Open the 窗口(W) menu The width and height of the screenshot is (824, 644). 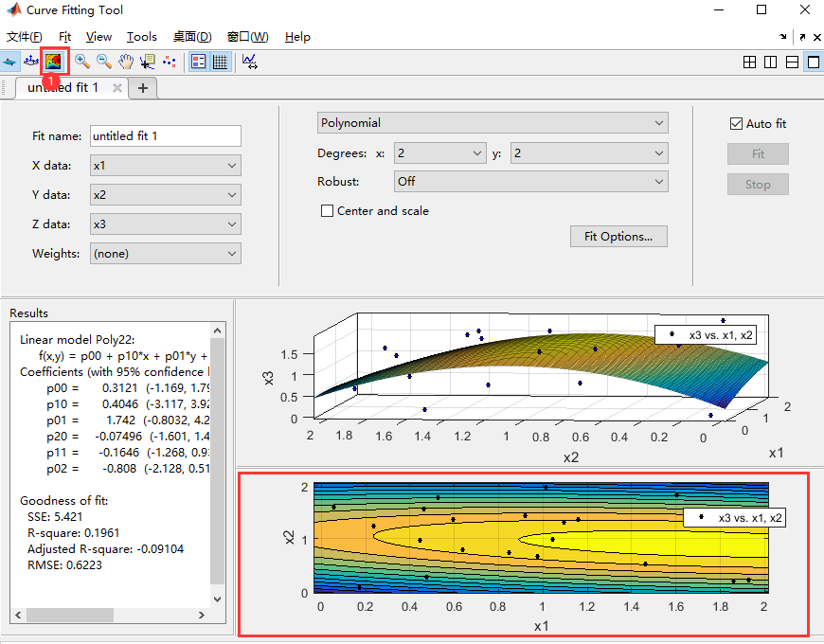pyautogui.click(x=247, y=37)
